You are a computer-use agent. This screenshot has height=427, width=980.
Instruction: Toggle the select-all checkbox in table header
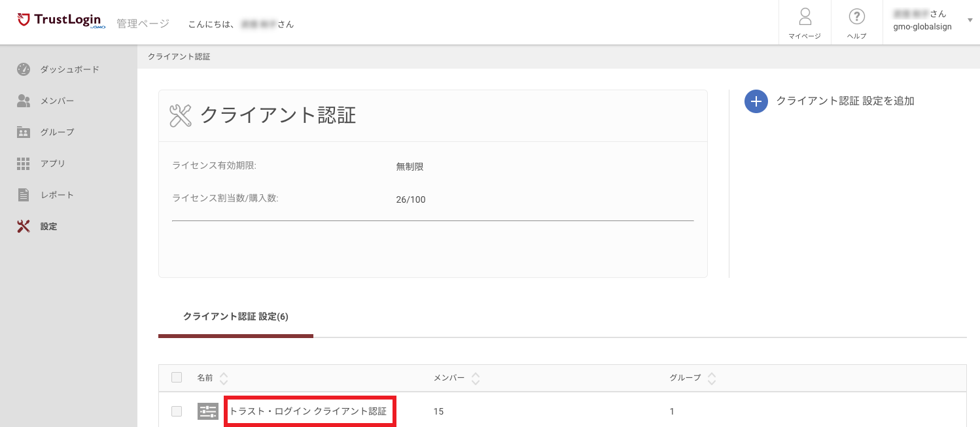click(x=177, y=377)
